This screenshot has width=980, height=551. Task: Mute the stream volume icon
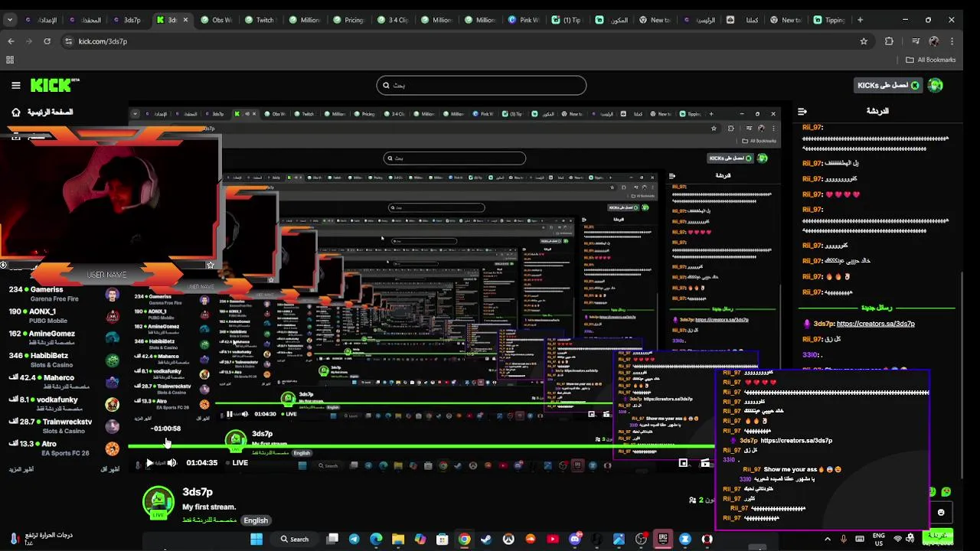172,463
